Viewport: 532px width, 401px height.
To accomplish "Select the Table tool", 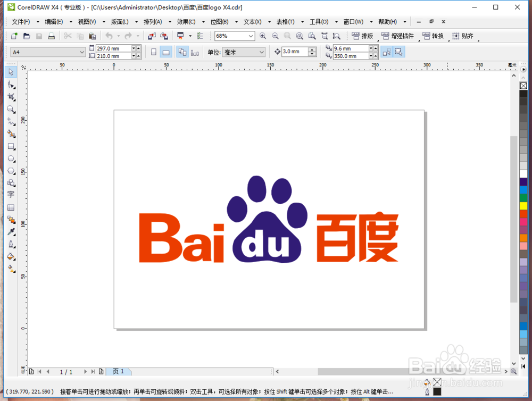I will 11,207.
